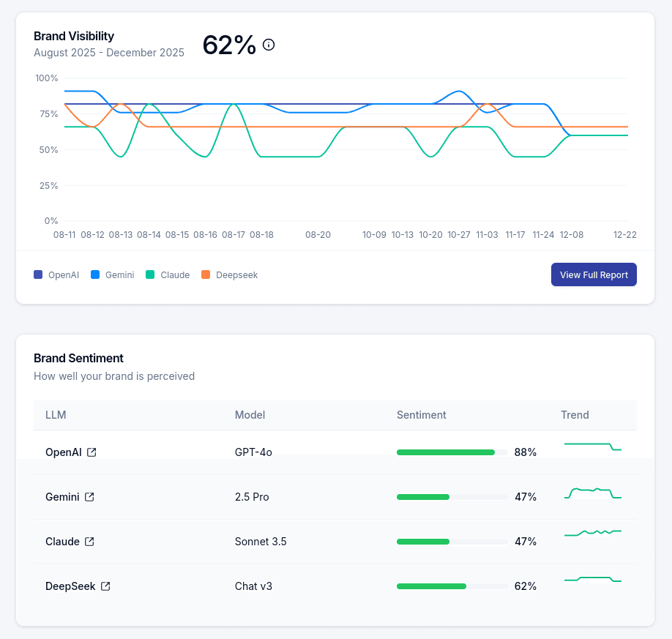Image resolution: width=672 pixels, height=639 pixels.
Task: Click the Gemini name in sentiment table
Action: click(x=62, y=497)
